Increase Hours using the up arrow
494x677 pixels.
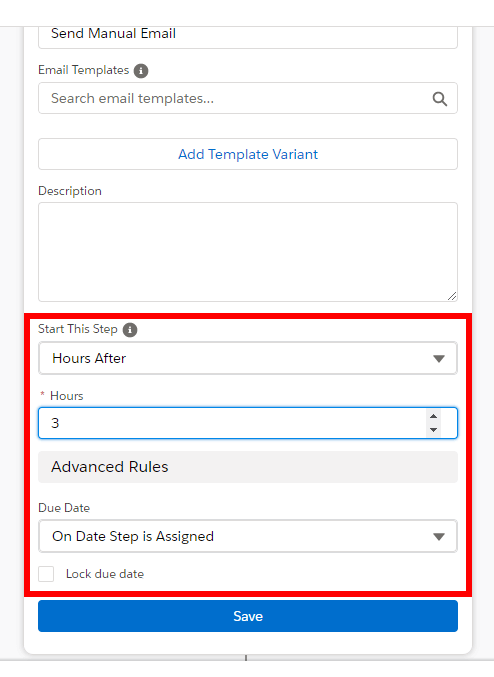coord(434,416)
